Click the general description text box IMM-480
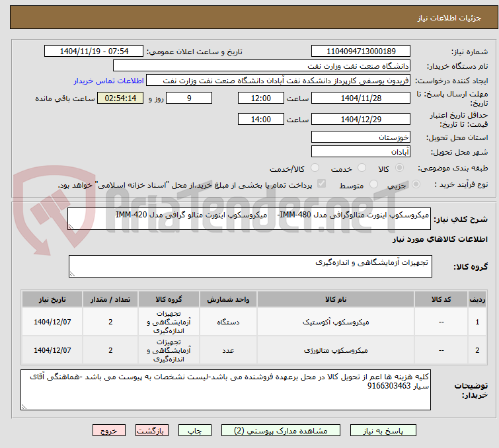499x448 pixels. 249,219
